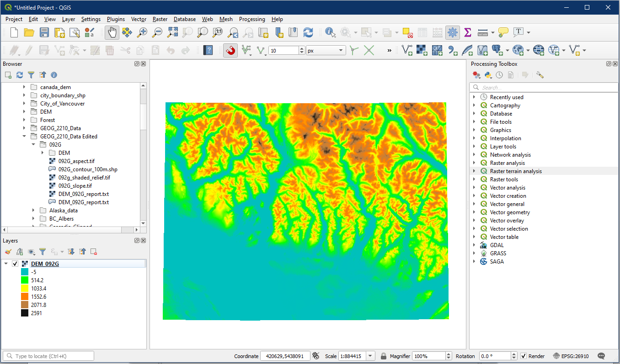The image size is (620, 364).
Task: Click the orange 1552.6 legend color swatch
Action: [x=25, y=297]
